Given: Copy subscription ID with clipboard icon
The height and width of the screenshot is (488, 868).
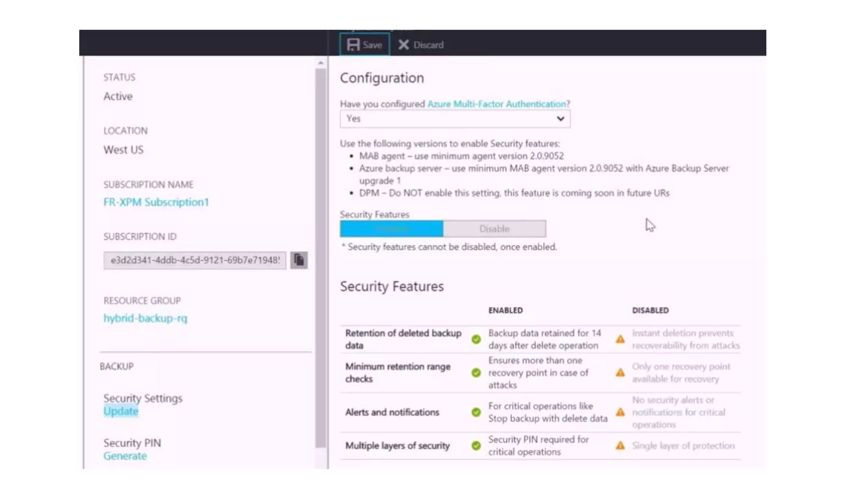Looking at the screenshot, I should point(299,260).
